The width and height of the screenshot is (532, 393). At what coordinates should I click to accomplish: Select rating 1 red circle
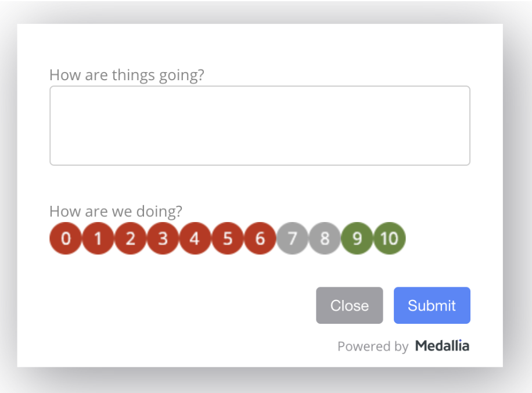[x=98, y=238]
